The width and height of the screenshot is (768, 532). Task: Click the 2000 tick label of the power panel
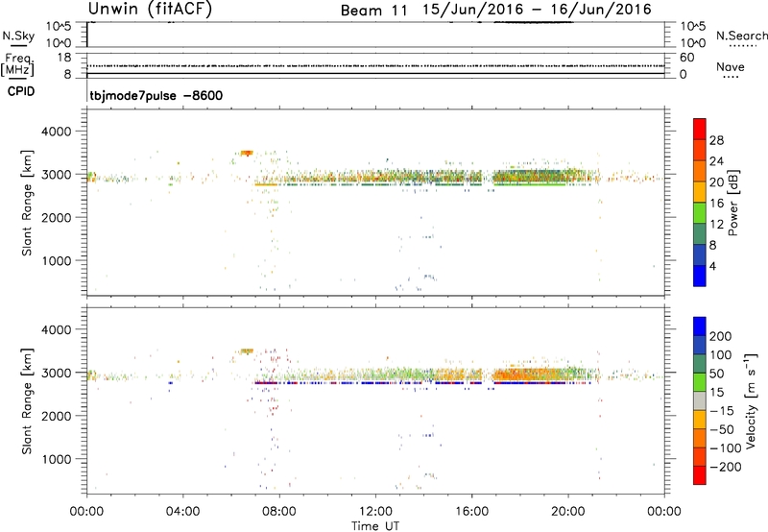[x=57, y=217]
